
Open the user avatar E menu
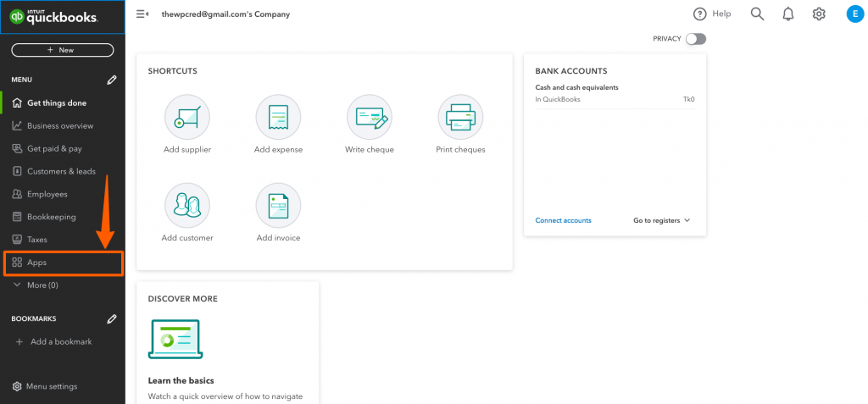coord(854,14)
